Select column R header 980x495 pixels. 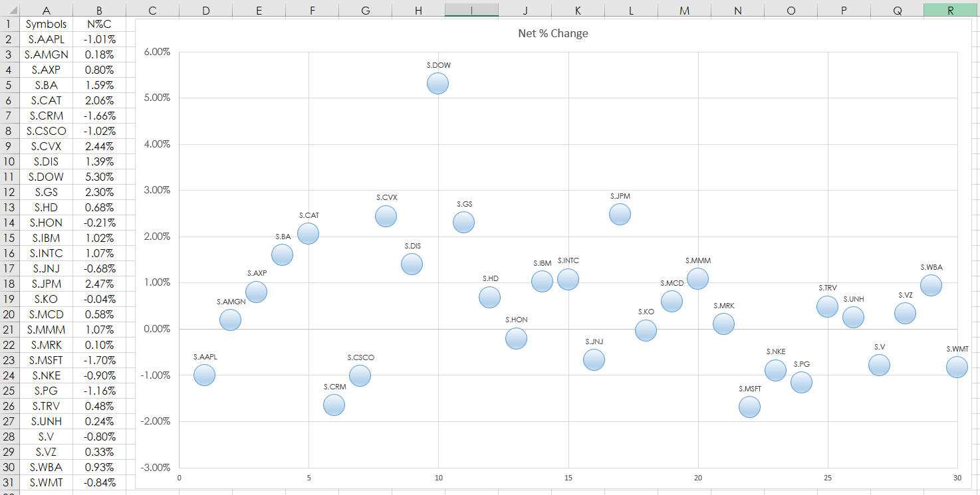point(949,10)
